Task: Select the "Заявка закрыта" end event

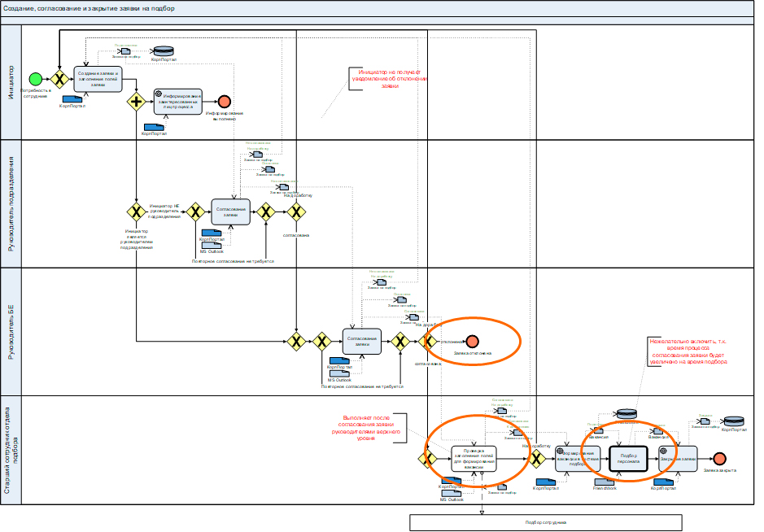Action: 718,460
